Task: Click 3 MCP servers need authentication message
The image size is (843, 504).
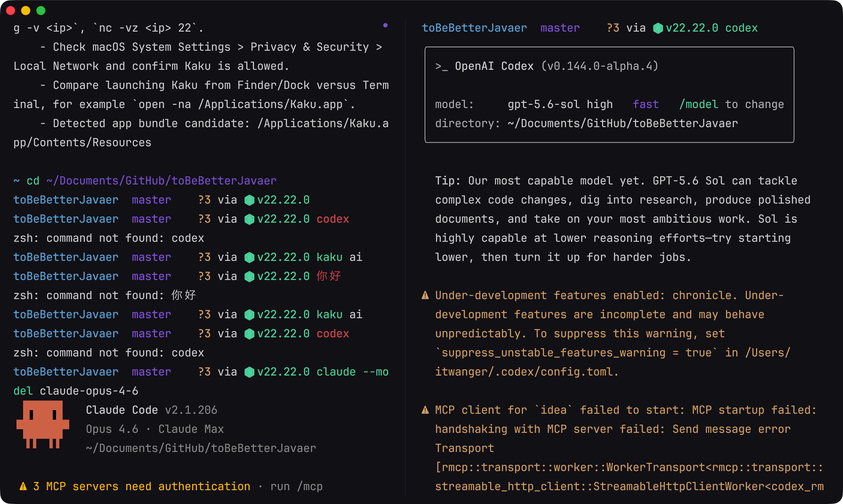Action: pyautogui.click(x=142, y=486)
